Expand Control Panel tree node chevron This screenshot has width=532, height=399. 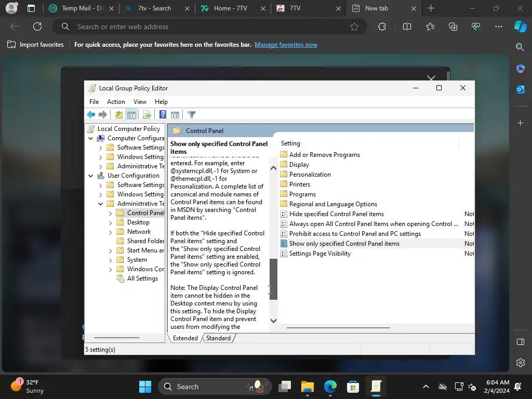(110, 214)
